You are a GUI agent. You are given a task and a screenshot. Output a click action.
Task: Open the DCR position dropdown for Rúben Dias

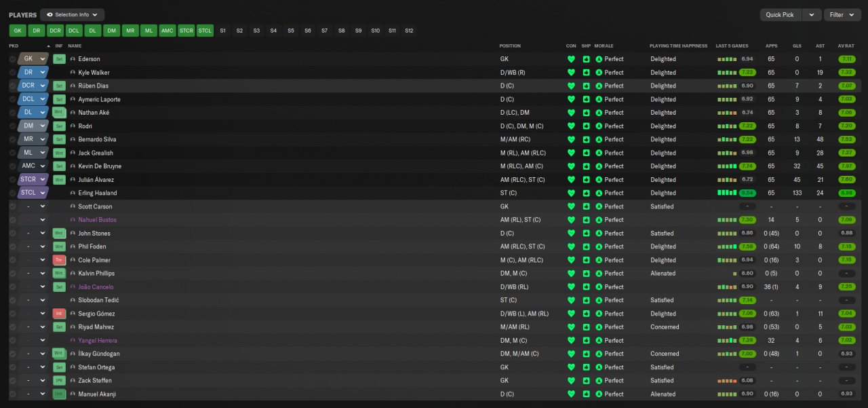pos(34,86)
